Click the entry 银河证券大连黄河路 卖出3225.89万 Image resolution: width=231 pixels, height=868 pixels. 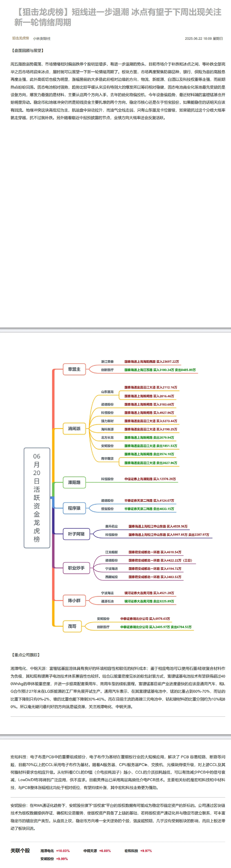pyautogui.click(x=149, y=601)
